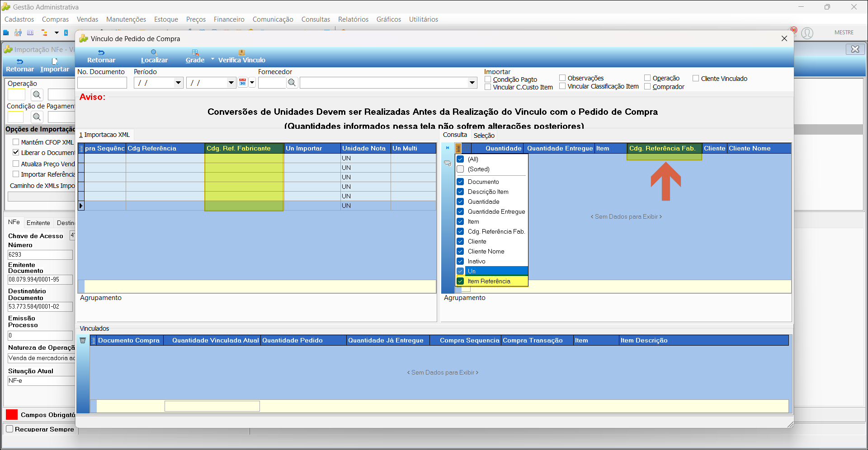Expand the Fornecedor name combo box
This screenshot has width=868, height=450.
pos(472,83)
